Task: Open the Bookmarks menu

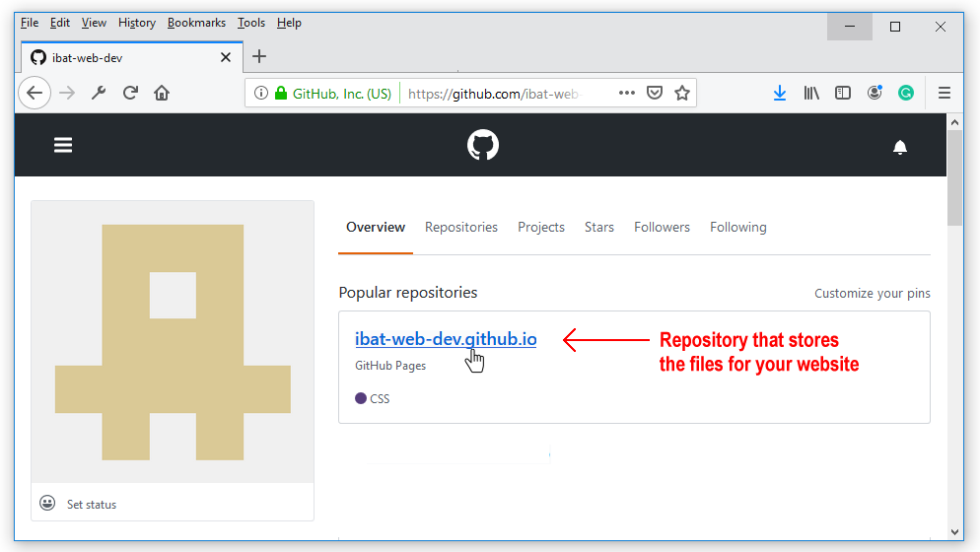Action: tap(196, 23)
